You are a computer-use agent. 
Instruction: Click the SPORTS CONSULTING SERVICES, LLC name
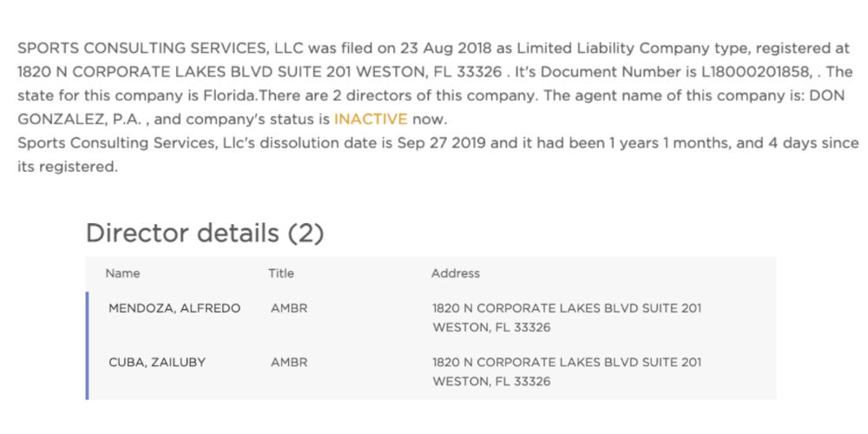click(x=160, y=48)
